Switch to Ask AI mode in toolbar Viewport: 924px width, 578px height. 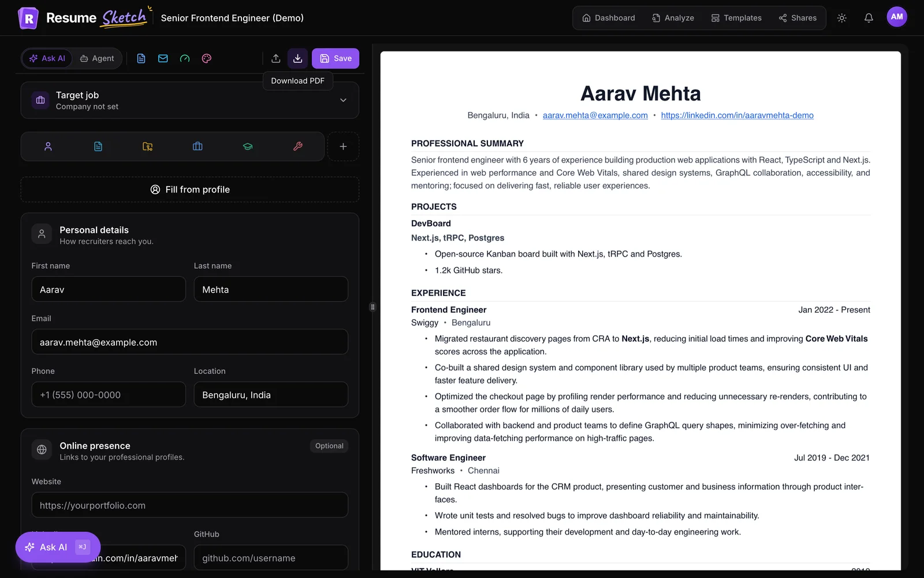pos(47,58)
